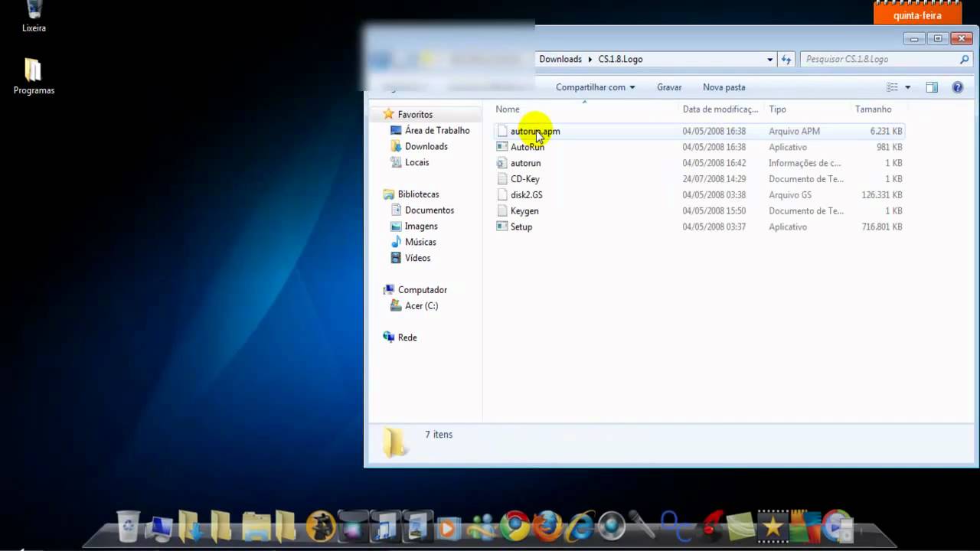The image size is (980, 551).
Task: Click the help question mark icon
Action: pyautogui.click(x=957, y=87)
